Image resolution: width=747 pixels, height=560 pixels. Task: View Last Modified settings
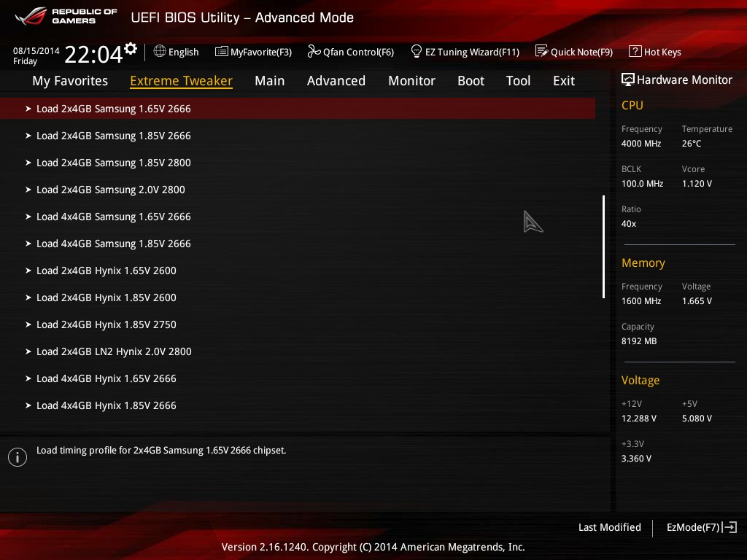[609, 527]
